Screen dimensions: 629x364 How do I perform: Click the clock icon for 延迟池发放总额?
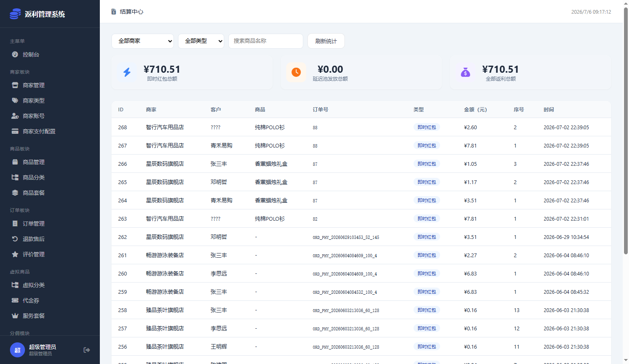point(296,72)
